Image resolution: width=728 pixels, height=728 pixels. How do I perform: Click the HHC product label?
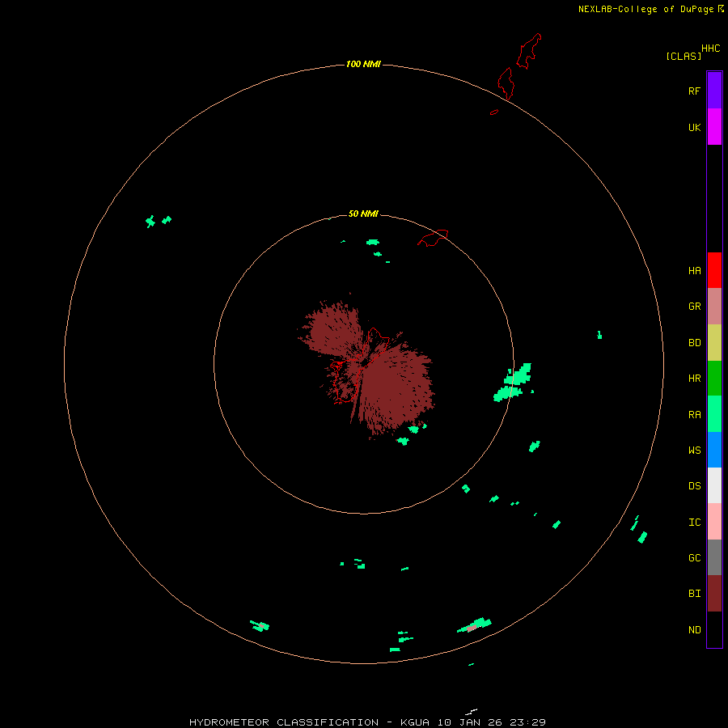click(711, 49)
